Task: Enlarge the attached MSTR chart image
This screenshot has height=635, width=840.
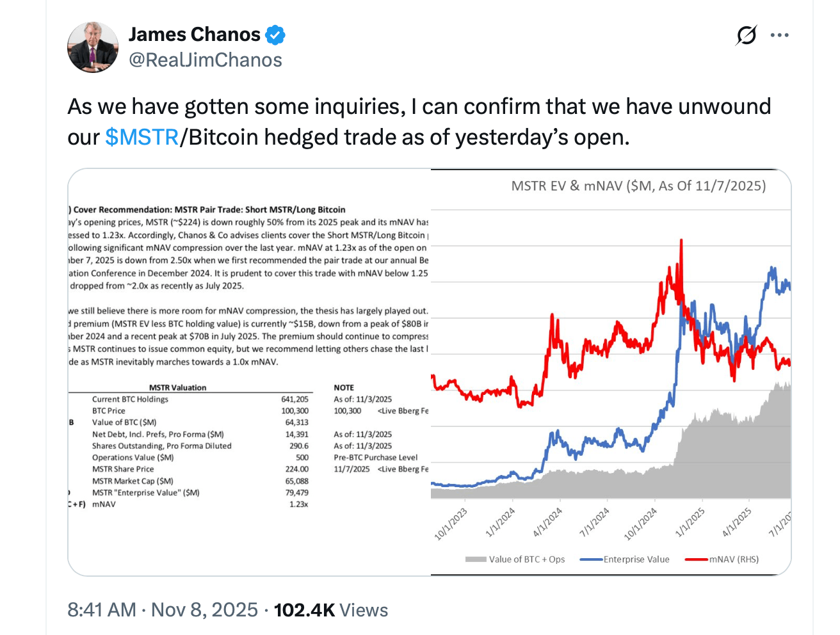Action: pos(429,371)
